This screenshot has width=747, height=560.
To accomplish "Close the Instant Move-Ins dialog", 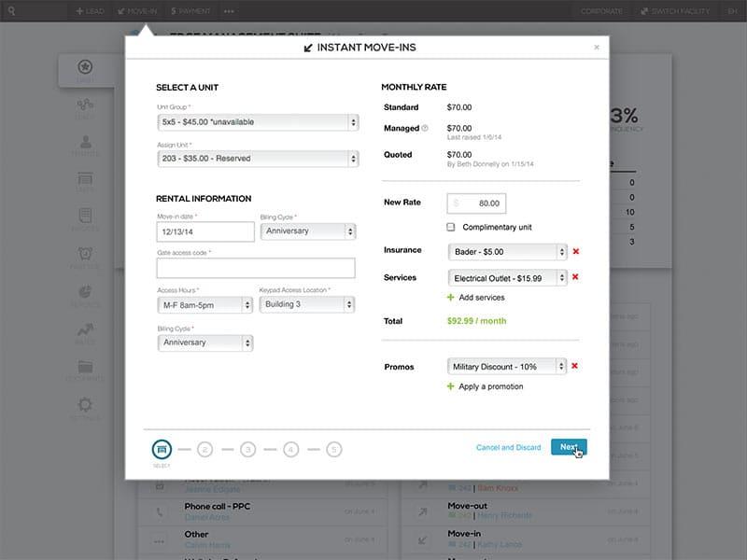I will pyautogui.click(x=597, y=48).
